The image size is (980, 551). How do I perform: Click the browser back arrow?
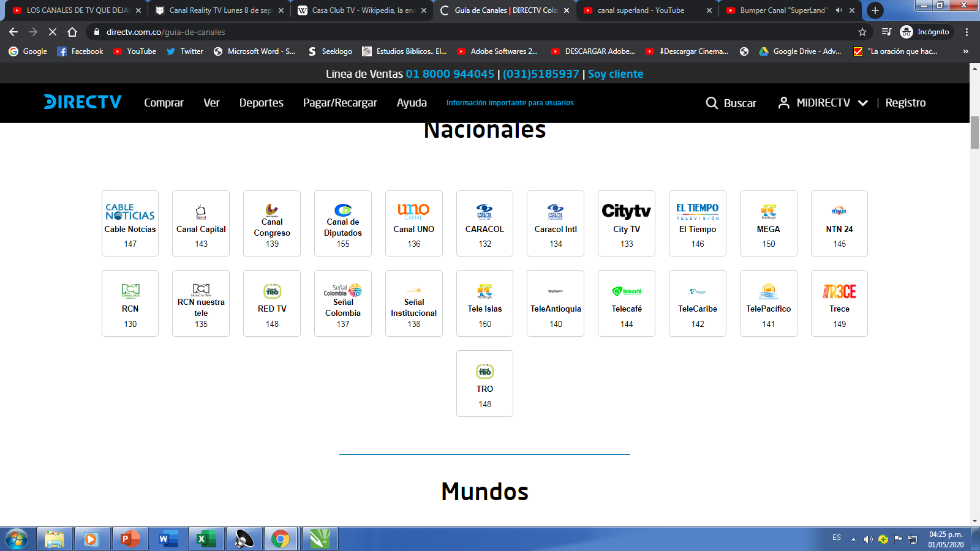coord(13,32)
